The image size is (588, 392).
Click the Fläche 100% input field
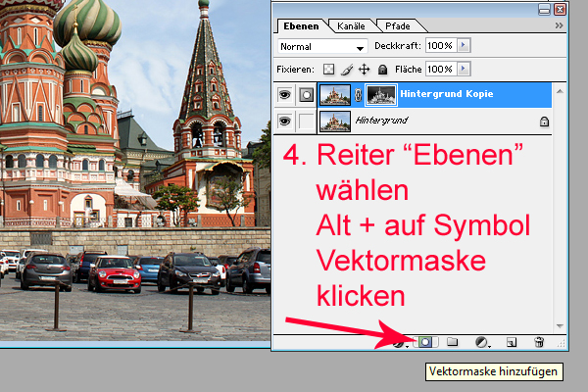click(x=441, y=69)
